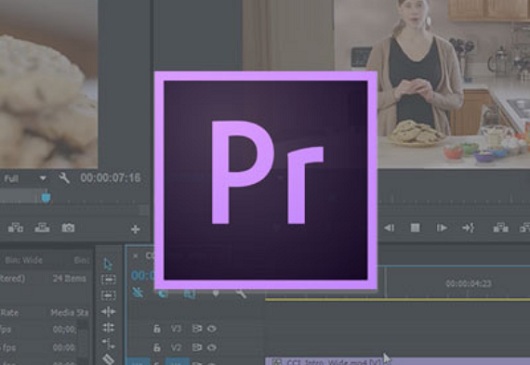Open timeline display settings wrench
Screen dimensions: 530x365
241,293
